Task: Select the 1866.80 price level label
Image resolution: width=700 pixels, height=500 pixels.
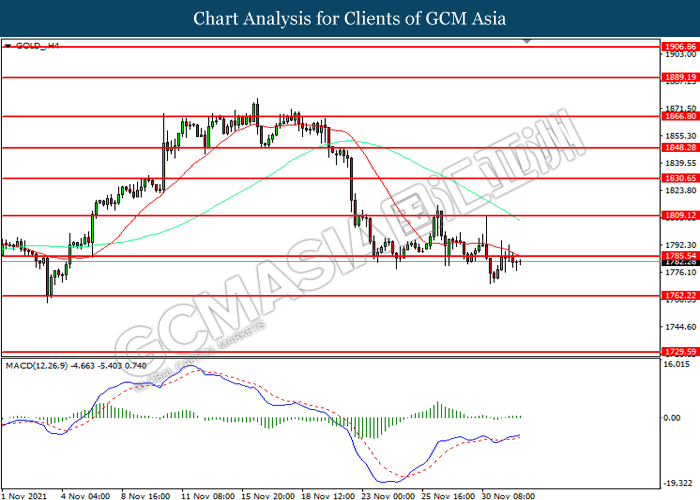Action: click(680, 116)
